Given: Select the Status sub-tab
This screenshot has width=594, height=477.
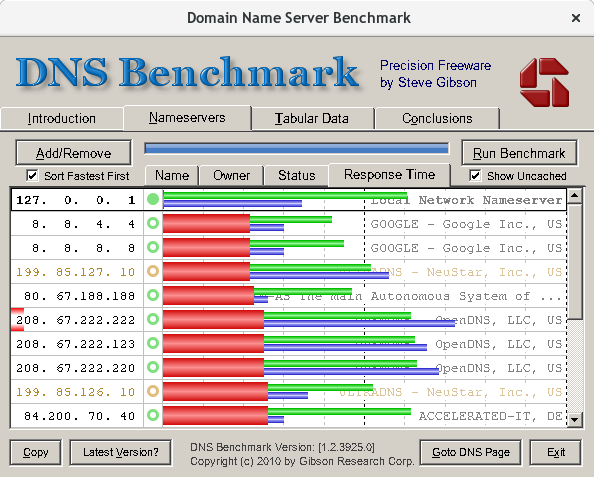Looking at the screenshot, I should (x=297, y=175).
